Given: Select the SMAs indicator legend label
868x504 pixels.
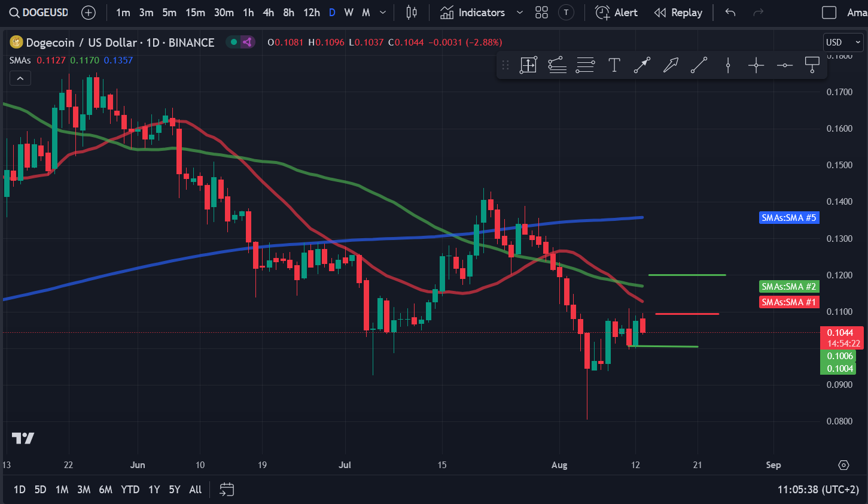Looking at the screenshot, I should click(x=20, y=60).
